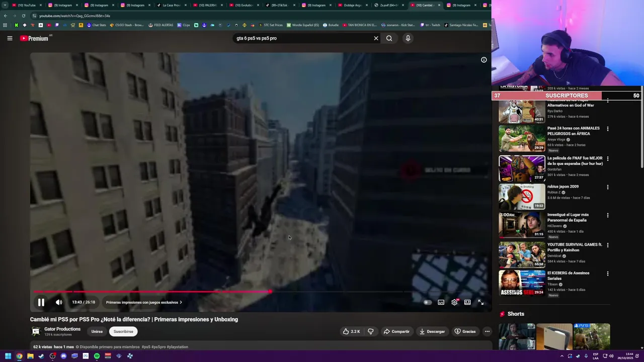Image resolution: width=644 pixels, height=362 pixels.
Task: Open the 'Wordle Español (ES)' bookmark
Action: pyautogui.click(x=302, y=25)
